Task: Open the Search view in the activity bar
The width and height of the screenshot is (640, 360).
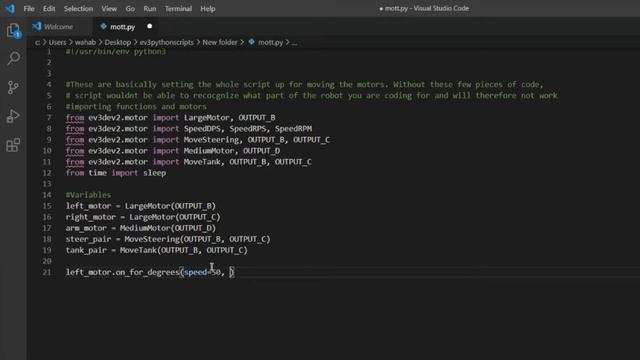Action: (13, 59)
